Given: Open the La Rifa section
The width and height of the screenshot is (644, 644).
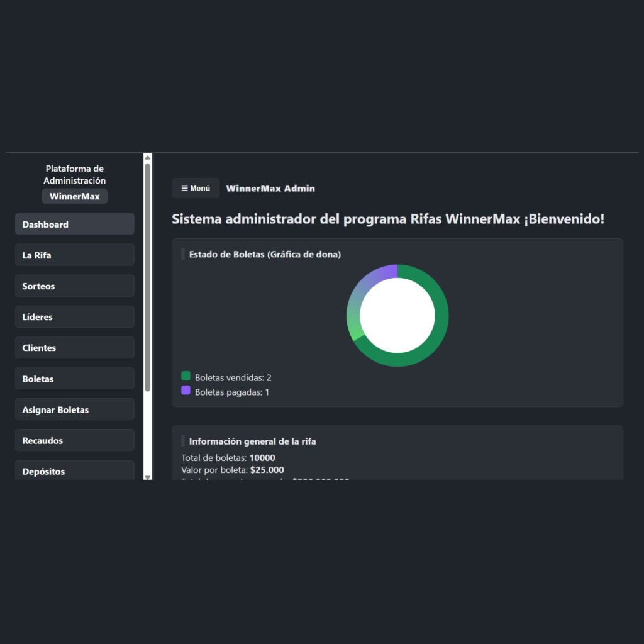Looking at the screenshot, I should 74,255.
